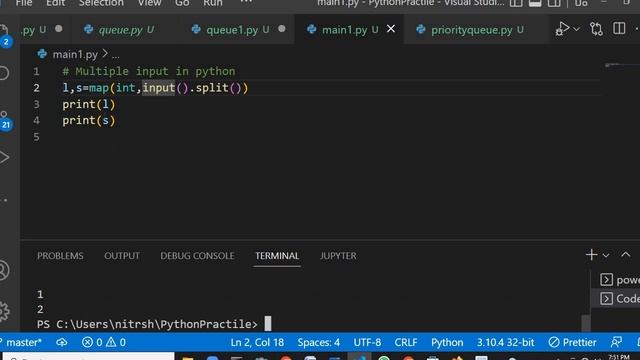Select the TERMINAL panel tab
This screenshot has height=360, width=640.
(x=277, y=256)
